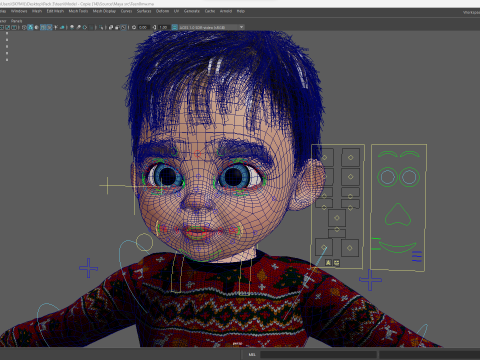Click the gamma reset icon

pyautogui.click(x=154, y=27)
